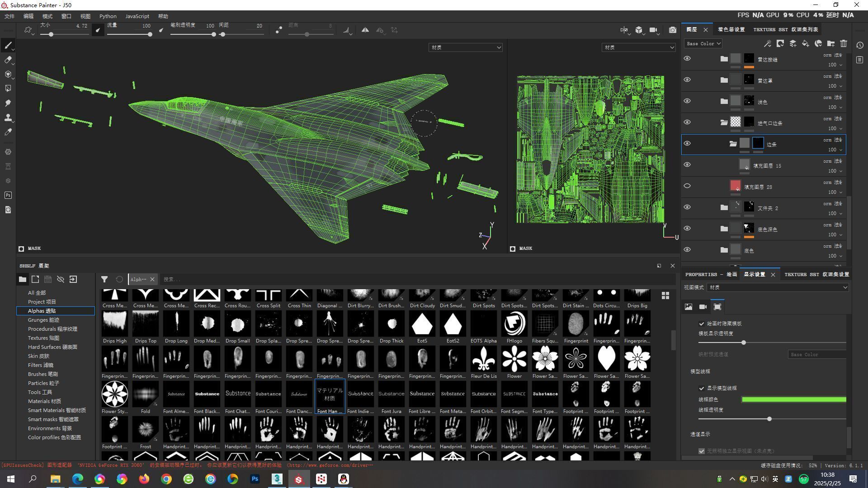Select the Eraser tool in left toolbar
The width and height of the screenshot is (868, 488).
click(8, 60)
